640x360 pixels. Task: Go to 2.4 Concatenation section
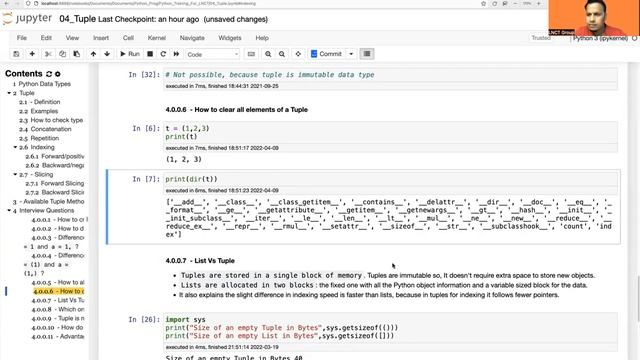point(45,129)
